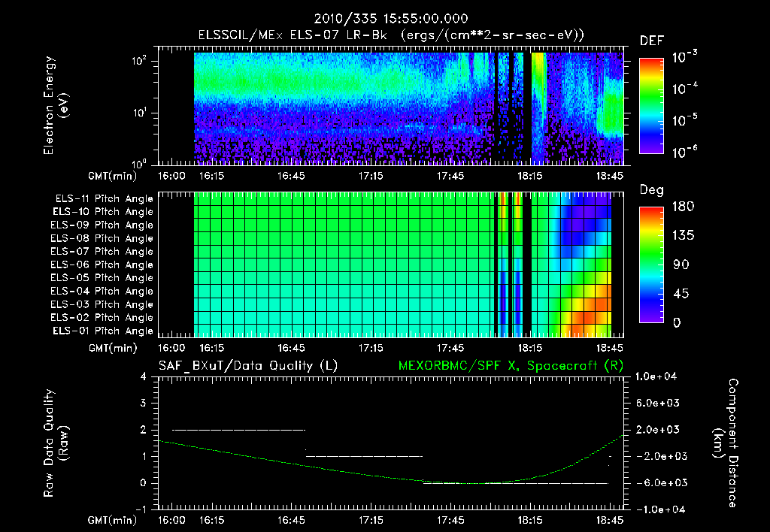Viewport: 770px width, 532px height.
Task: Click 17:45 time label under electron energy spectrogram
Action: (x=450, y=176)
